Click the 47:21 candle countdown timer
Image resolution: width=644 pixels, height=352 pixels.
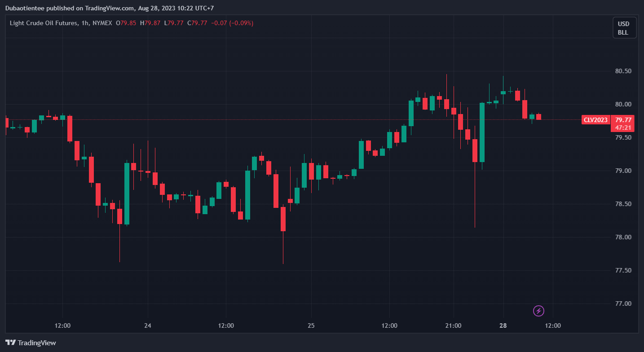point(623,128)
